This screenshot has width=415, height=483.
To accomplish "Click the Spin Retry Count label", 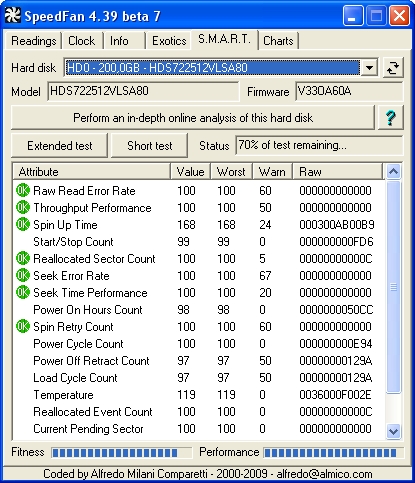I will pos(73,327).
